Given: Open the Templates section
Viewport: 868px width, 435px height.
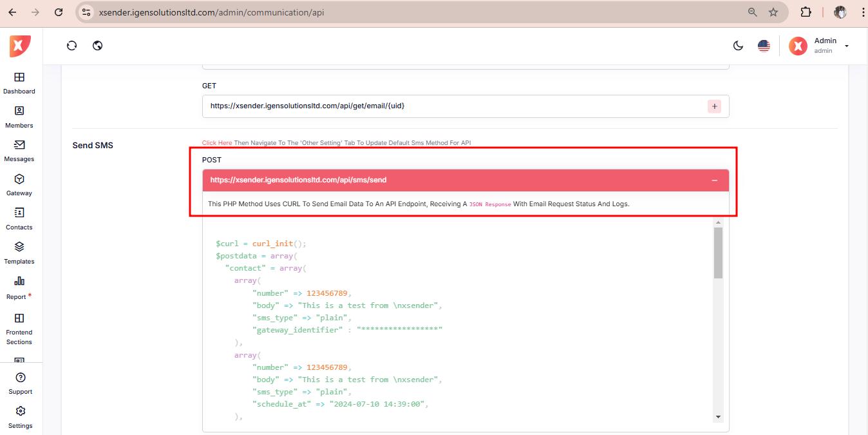Looking at the screenshot, I should point(19,247).
